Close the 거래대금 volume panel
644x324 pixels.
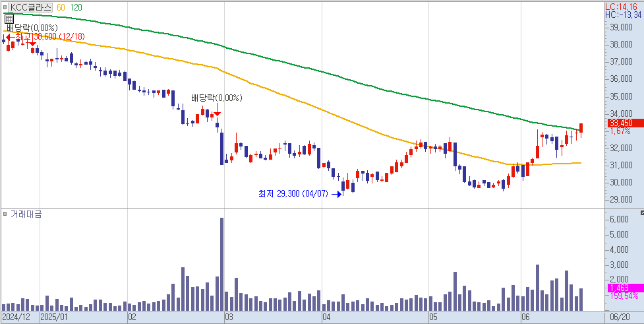642,212
